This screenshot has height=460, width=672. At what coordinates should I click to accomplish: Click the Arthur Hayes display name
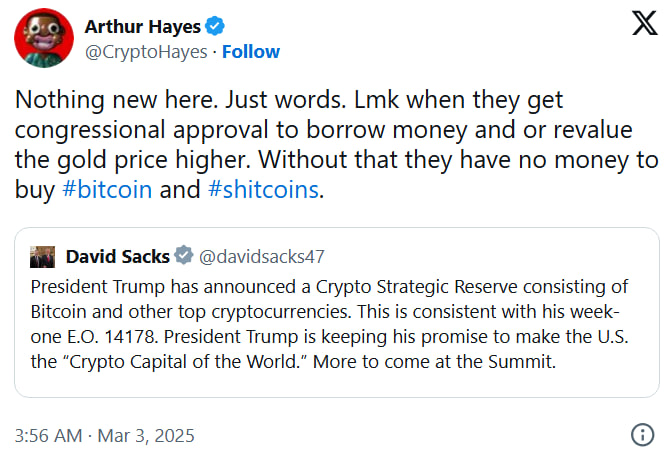tap(142, 27)
